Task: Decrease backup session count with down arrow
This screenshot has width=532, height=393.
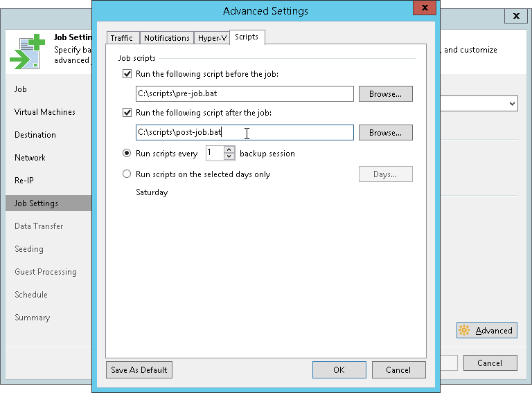Action: click(x=229, y=157)
